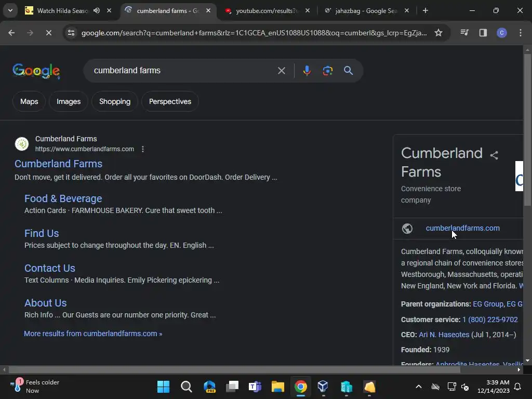Open the about this result three-dot menu

click(x=143, y=149)
